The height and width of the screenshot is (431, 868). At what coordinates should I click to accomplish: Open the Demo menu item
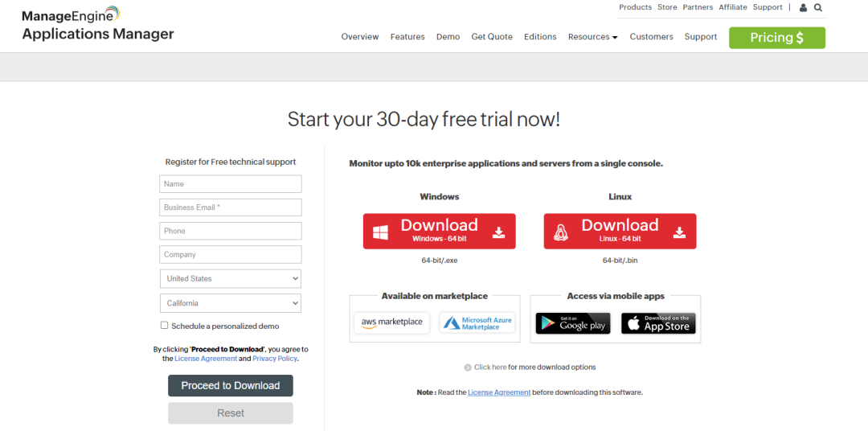tap(448, 36)
